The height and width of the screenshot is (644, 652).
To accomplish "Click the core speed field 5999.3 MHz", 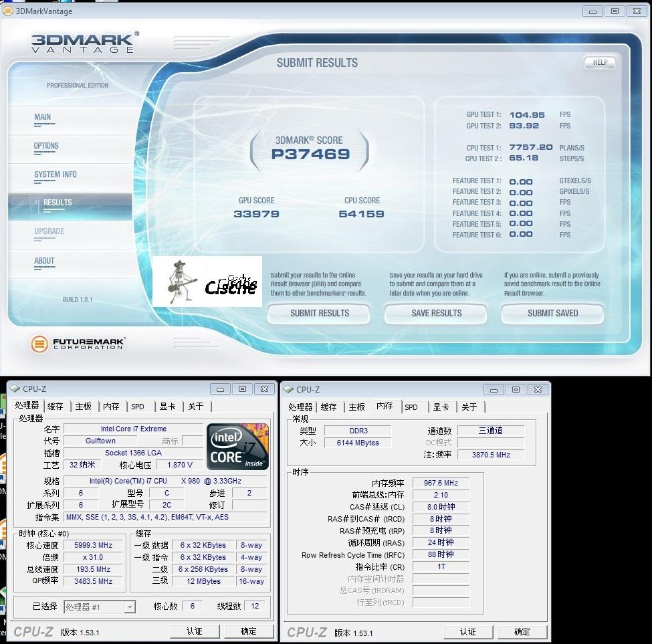I will [93, 545].
